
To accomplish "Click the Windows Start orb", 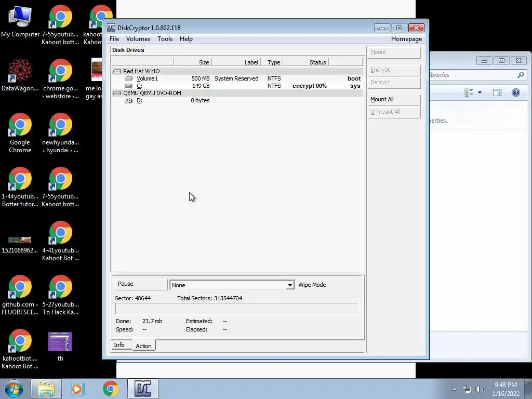I will pos(14,389).
